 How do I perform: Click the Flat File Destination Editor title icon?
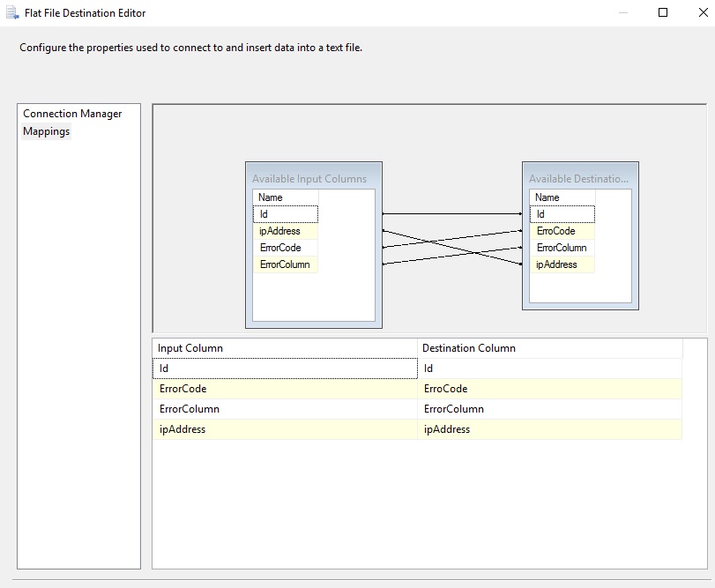click(12, 12)
